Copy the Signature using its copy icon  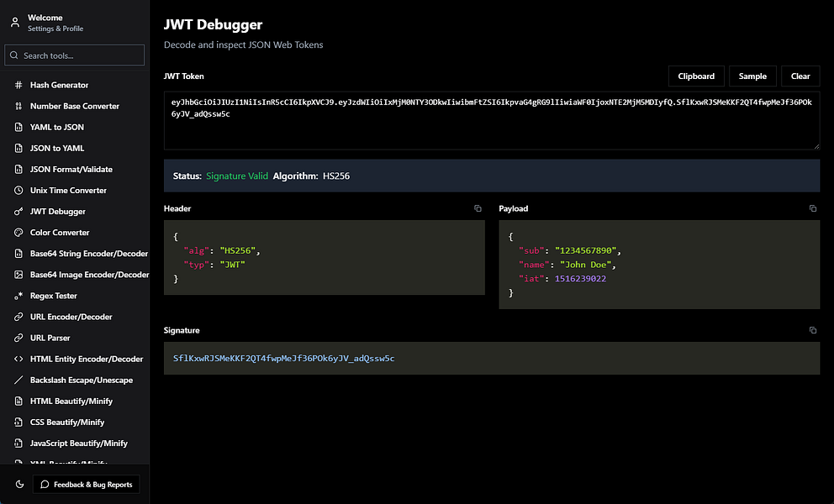click(812, 330)
